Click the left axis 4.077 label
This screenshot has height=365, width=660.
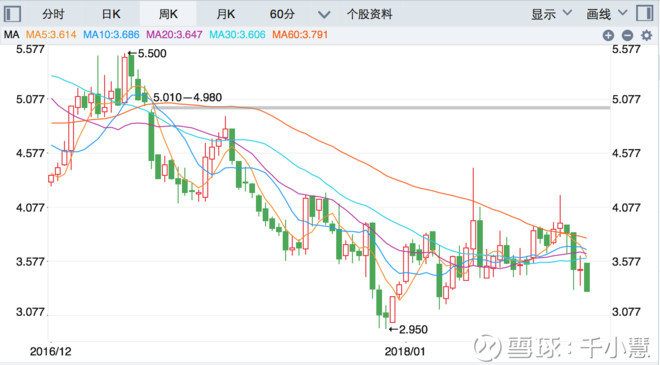pos(30,208)
